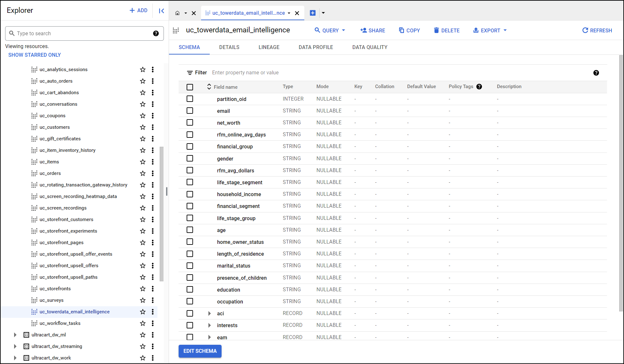Tick the household_income field checkbox

pyautogui.click(x=190, y=194)
